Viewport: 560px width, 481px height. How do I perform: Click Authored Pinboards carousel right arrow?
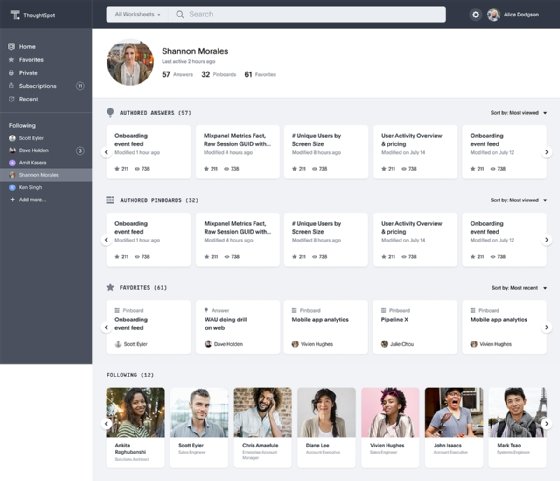[x=547, y=240]
